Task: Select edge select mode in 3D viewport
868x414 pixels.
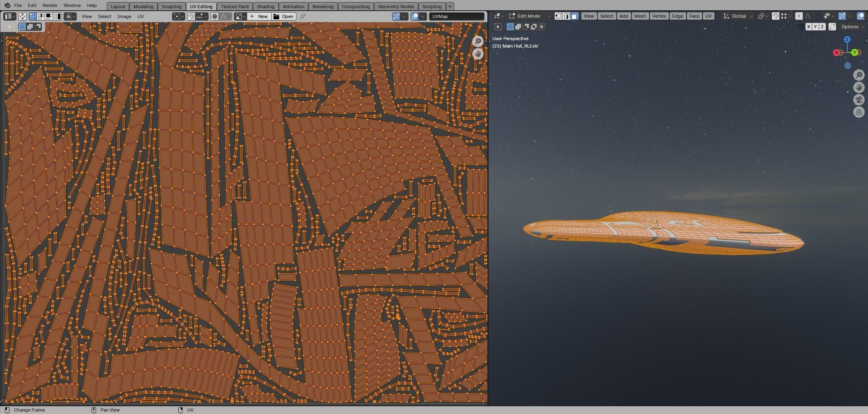Action: [567, 16]
